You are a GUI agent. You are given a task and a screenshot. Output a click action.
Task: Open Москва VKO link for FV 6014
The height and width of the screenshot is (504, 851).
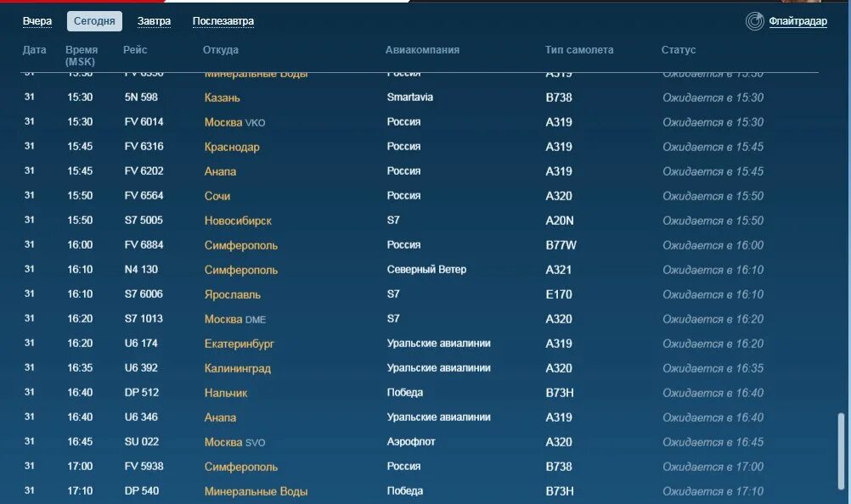tap(235, 122)
